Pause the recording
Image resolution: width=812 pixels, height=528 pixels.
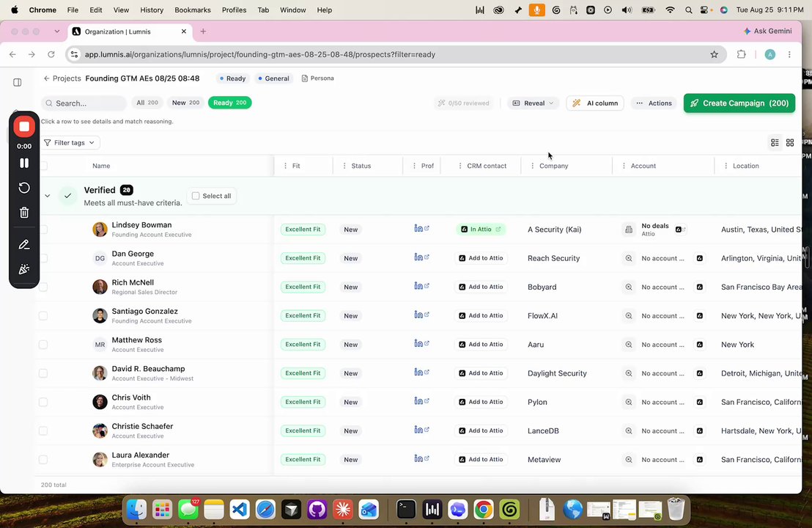[24, 163]
